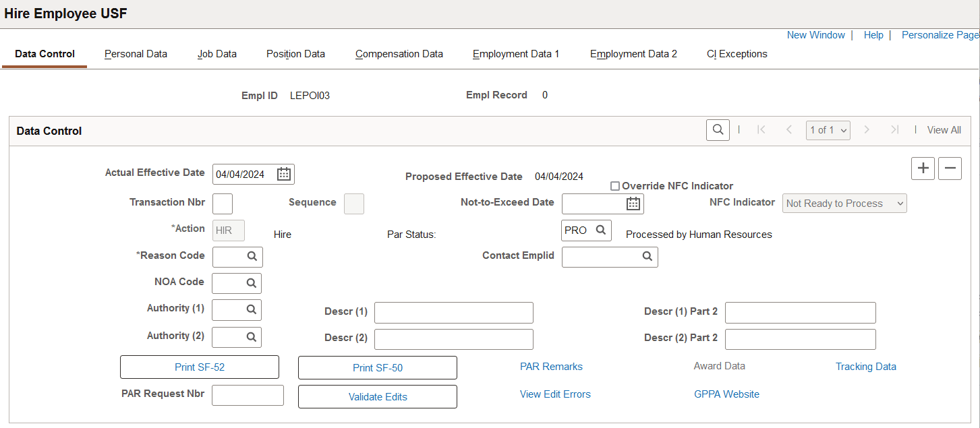This screenshot has height=428, width=980.
Task: Open the Actual Effective Date calendar picker
Action: 285,174
